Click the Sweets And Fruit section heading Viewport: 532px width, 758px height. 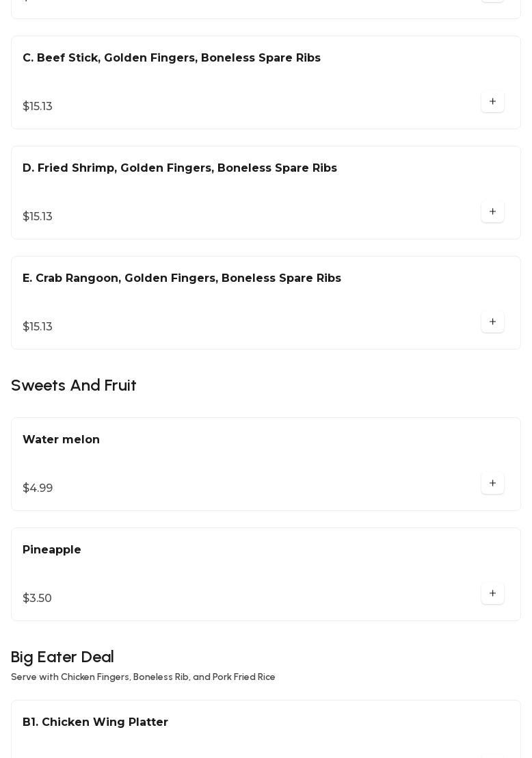(74, 386)
